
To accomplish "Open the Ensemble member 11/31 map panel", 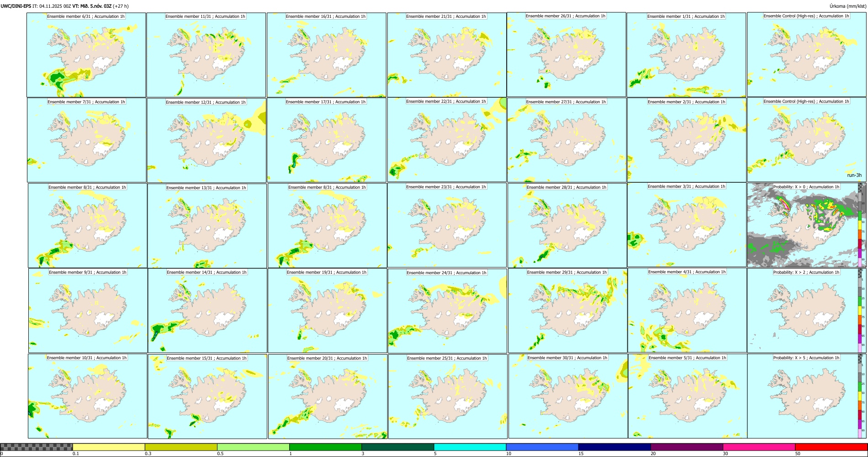I will click(206, 55).
